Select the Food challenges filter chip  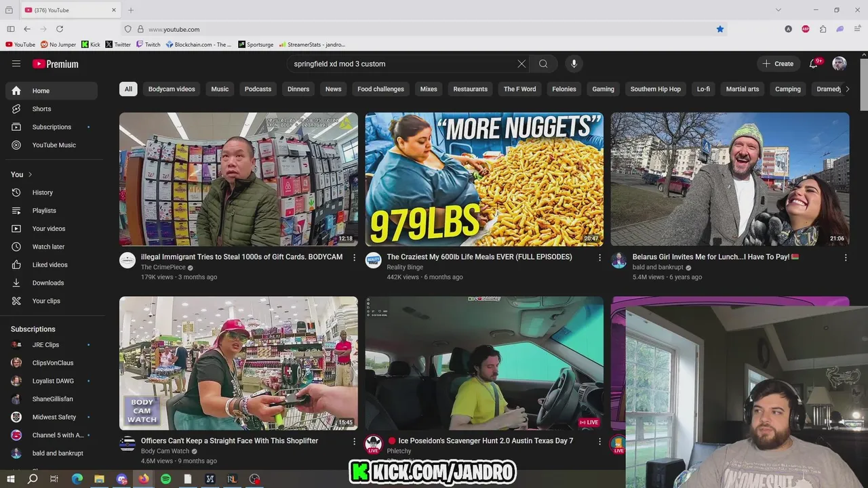(380, 89)
